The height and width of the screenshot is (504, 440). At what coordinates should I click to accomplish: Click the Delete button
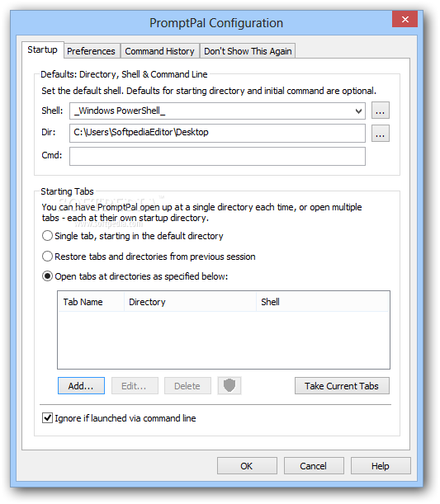click(x=187, y=386)
